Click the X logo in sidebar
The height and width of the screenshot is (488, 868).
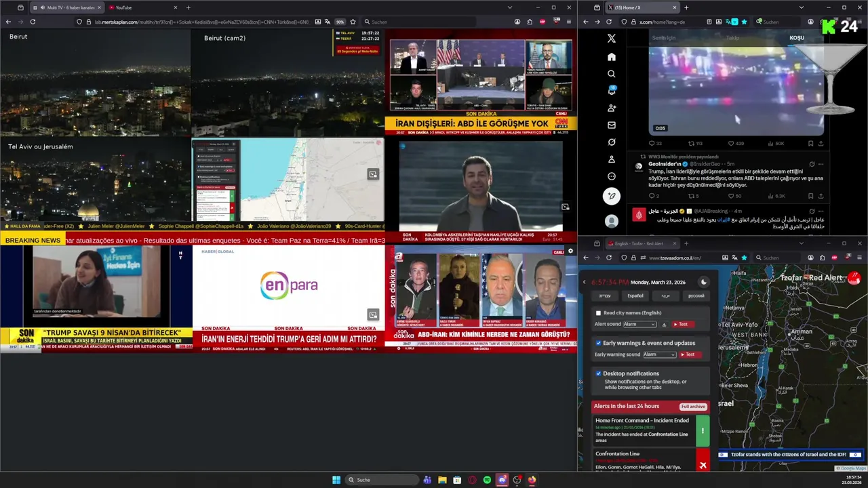pyautogui.click(x=611, y=39)
